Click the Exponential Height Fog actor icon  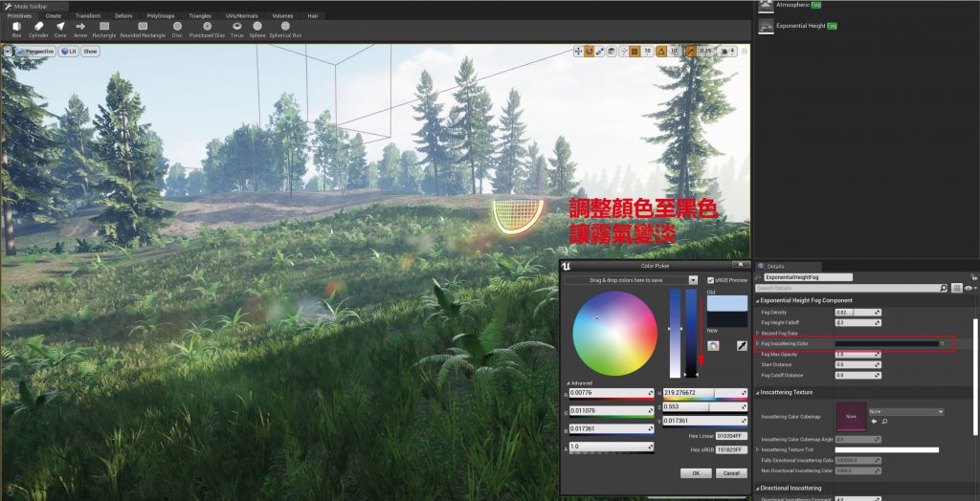pyautogui.click(x=766, y=26)
